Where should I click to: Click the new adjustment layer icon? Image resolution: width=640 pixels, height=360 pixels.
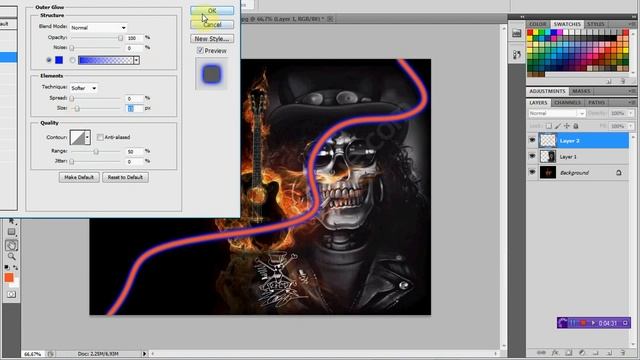(x=582, y=352)
